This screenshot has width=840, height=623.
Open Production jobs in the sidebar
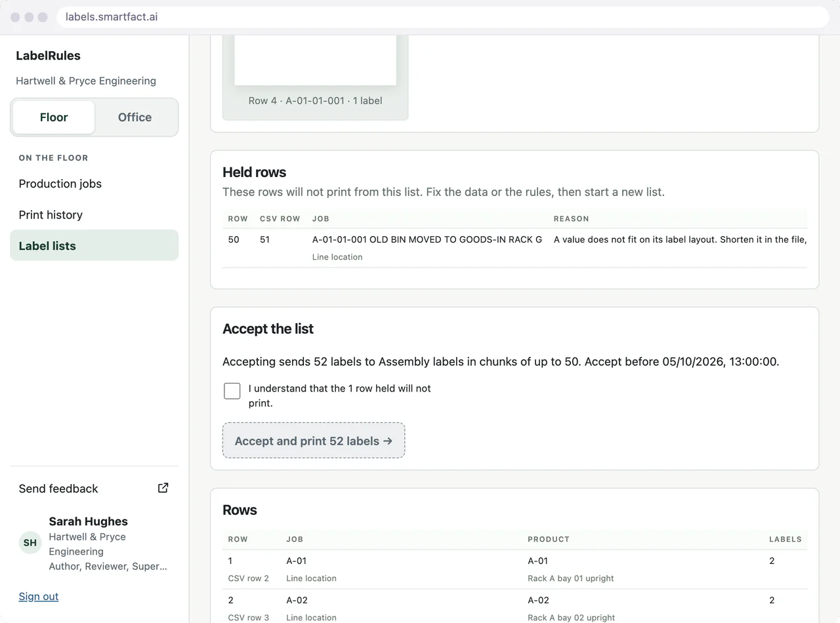(x=94, y=184)
